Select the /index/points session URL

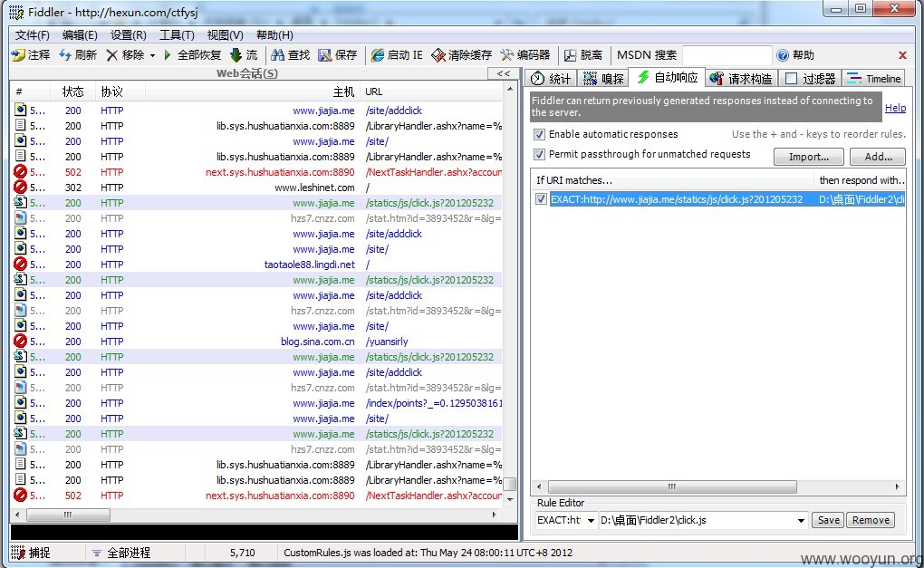434,403
